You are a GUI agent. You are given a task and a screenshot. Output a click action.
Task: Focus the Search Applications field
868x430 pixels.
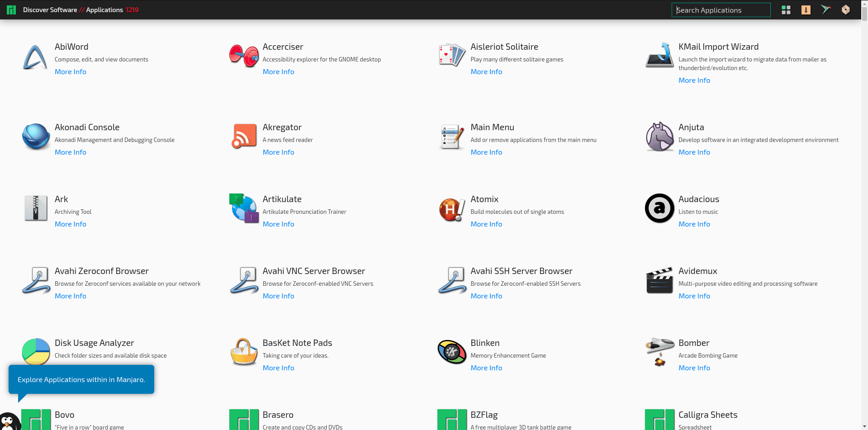pyautogui.click(x=721, y=10)
